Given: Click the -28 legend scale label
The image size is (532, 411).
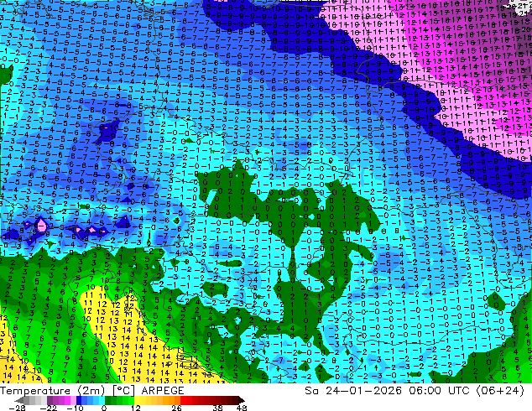Looking at the screenshot, I should coord(17,408).
